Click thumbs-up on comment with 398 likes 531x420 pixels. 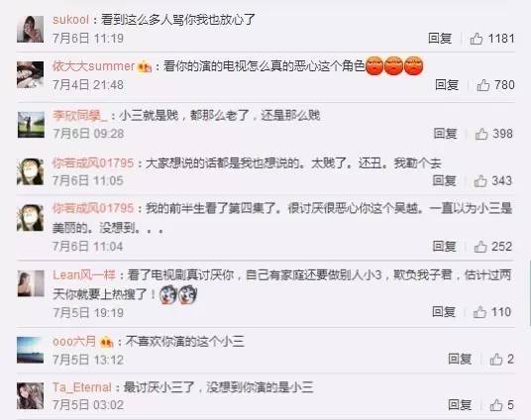click(481, 134)
